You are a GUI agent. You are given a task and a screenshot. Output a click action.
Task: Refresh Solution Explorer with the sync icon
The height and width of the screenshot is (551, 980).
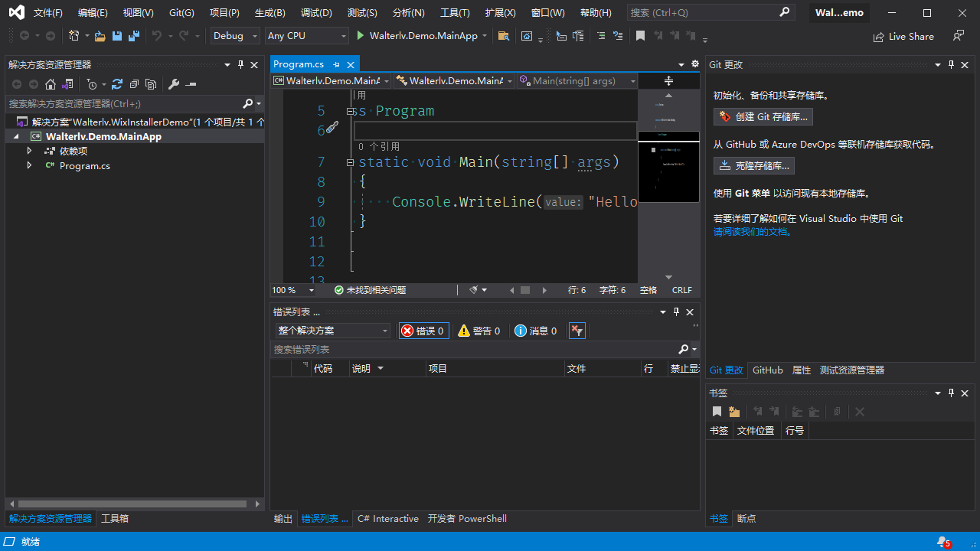117,84
